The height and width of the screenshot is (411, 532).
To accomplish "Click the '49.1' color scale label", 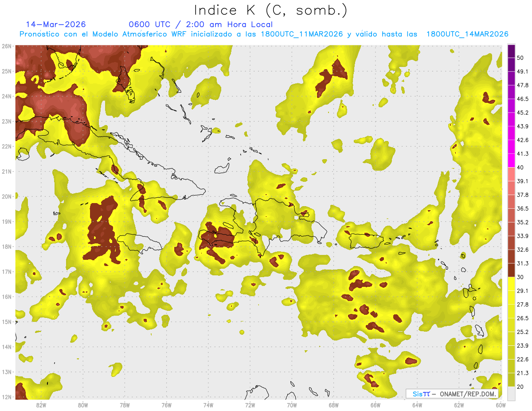I will (x=522, y=71).
